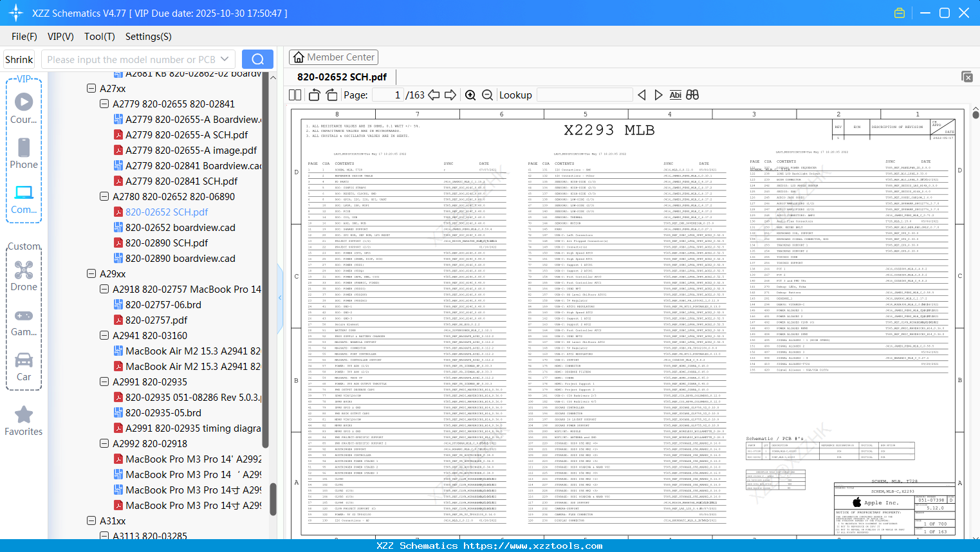Zoom out of the schematic
The image size is (980, 552).
tap(487, 95)
